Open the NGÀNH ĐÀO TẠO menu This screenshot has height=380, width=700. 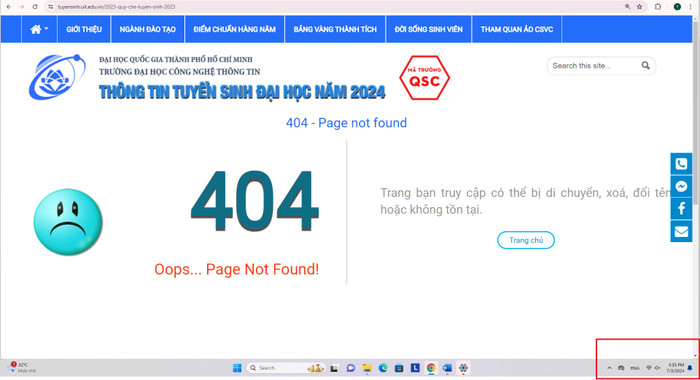(x=147, y=29)
